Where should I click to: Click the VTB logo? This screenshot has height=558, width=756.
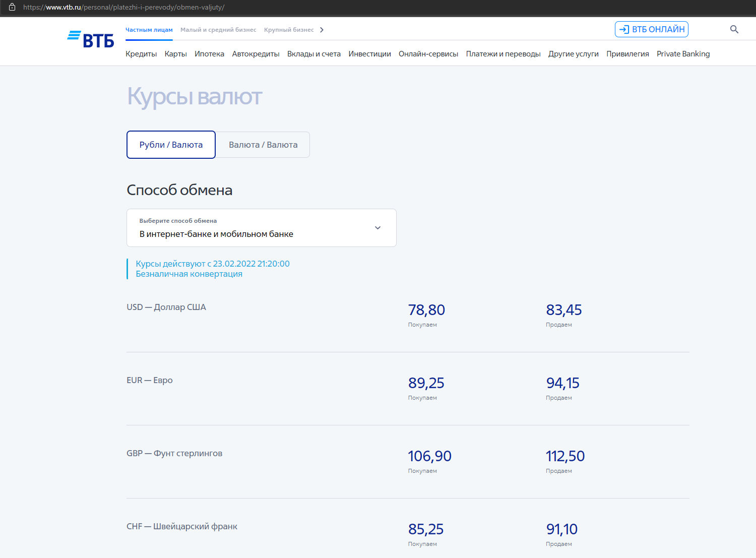[x=91, y=39]
